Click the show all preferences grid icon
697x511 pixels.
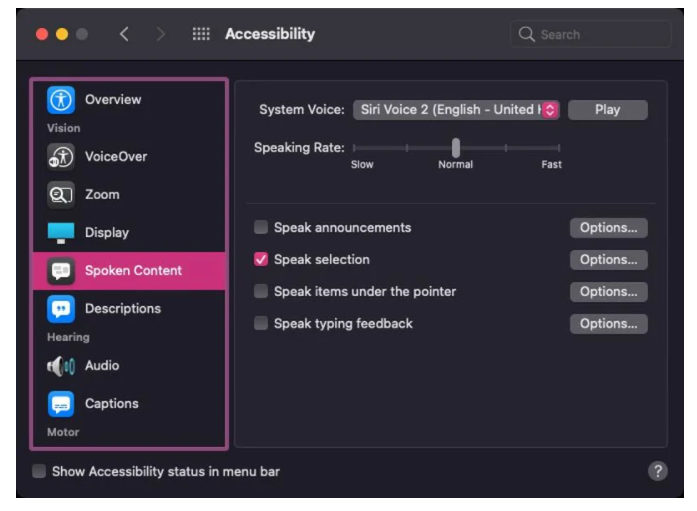pos(201,34)
